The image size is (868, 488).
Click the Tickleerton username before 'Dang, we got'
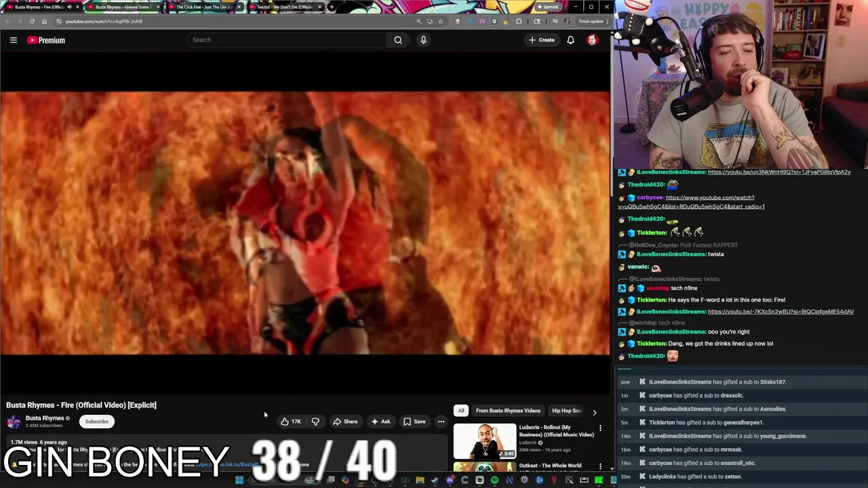click(651, 344)
